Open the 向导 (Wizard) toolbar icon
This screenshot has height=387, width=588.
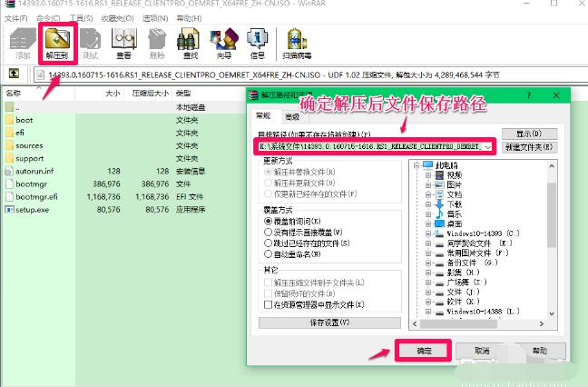(x=223, y=41)
